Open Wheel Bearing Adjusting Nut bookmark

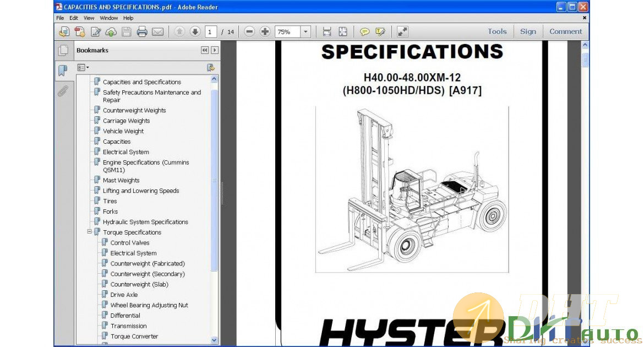click(x=149, y=305)
